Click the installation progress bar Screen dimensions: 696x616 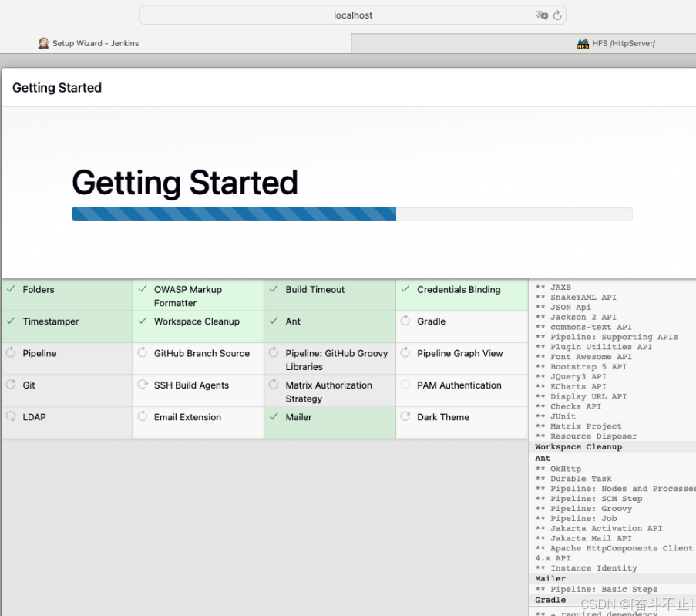click(x=352, y=214)
